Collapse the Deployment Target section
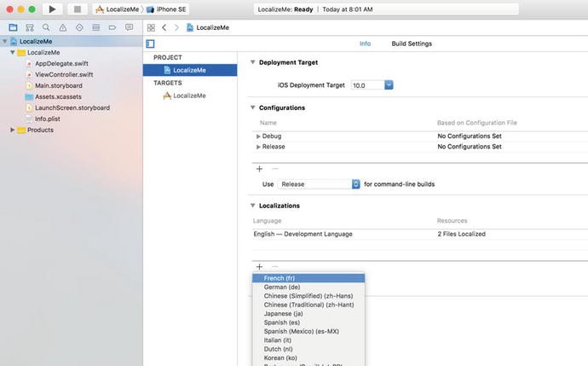 (253, 62)
